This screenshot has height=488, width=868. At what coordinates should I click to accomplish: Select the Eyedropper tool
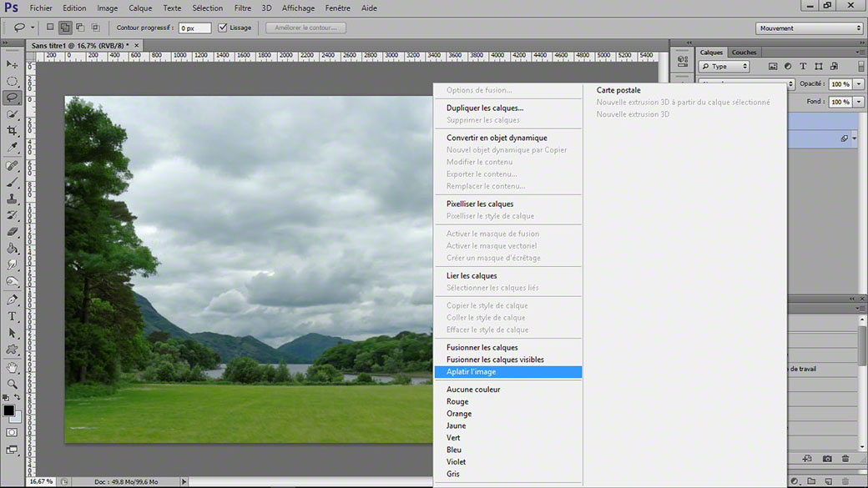[x=13, y=147]
